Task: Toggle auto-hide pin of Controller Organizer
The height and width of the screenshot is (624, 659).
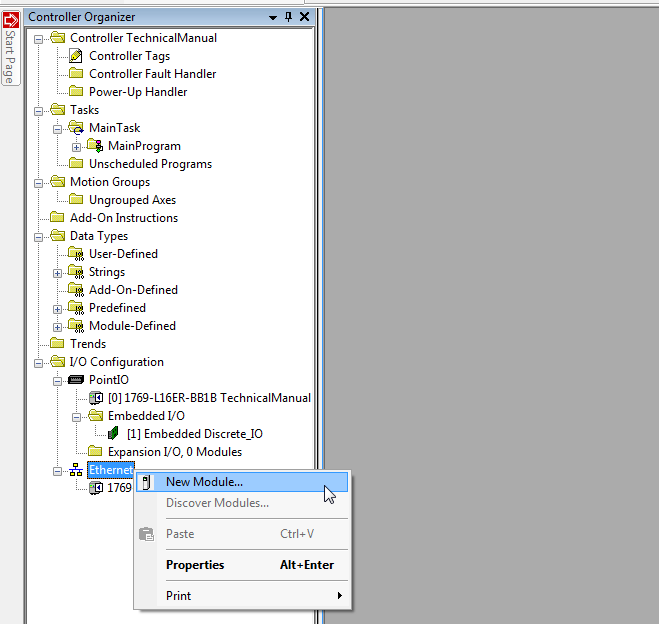Action: point(289,17)
